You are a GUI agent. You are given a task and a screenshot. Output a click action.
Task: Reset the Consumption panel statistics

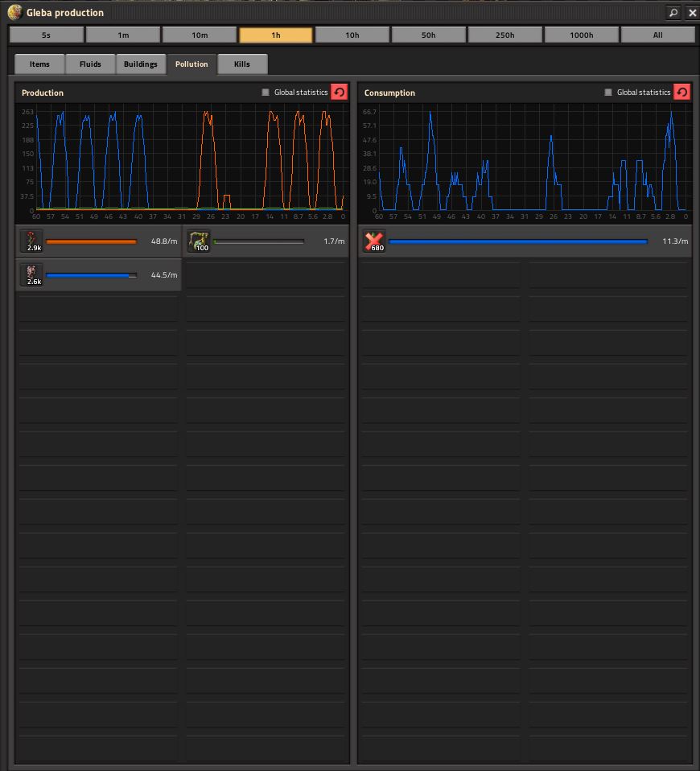tap(682, 93)
